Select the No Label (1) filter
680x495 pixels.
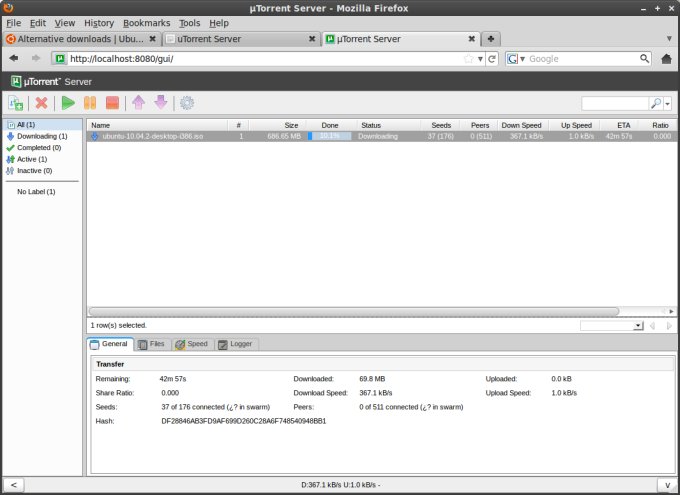36,191
